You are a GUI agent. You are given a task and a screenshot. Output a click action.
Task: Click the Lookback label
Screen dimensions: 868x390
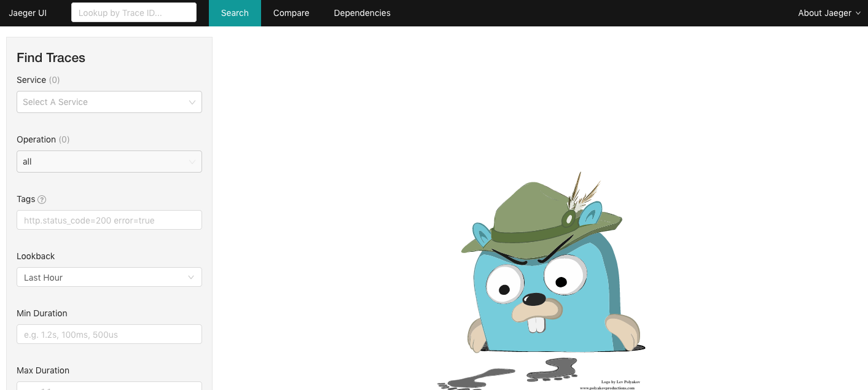coord(36,256)
